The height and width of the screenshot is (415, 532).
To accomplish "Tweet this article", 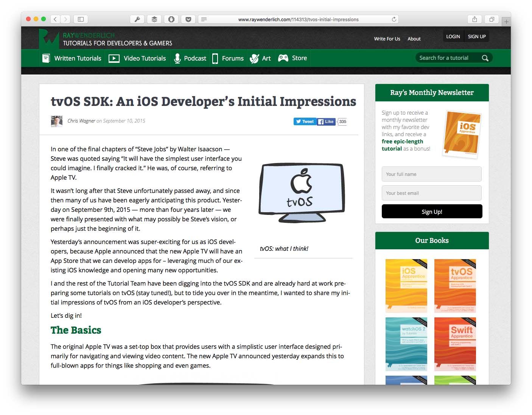I will (305, 121).
